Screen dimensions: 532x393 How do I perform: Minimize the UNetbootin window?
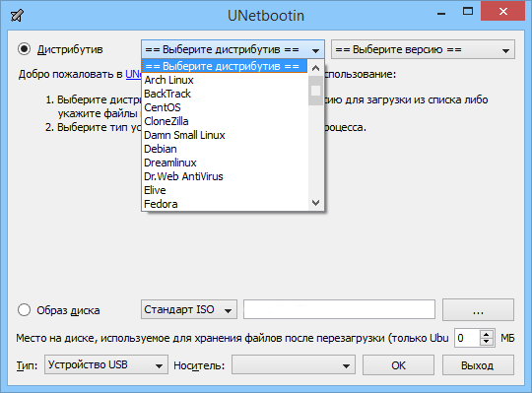(x=441, y=13)
